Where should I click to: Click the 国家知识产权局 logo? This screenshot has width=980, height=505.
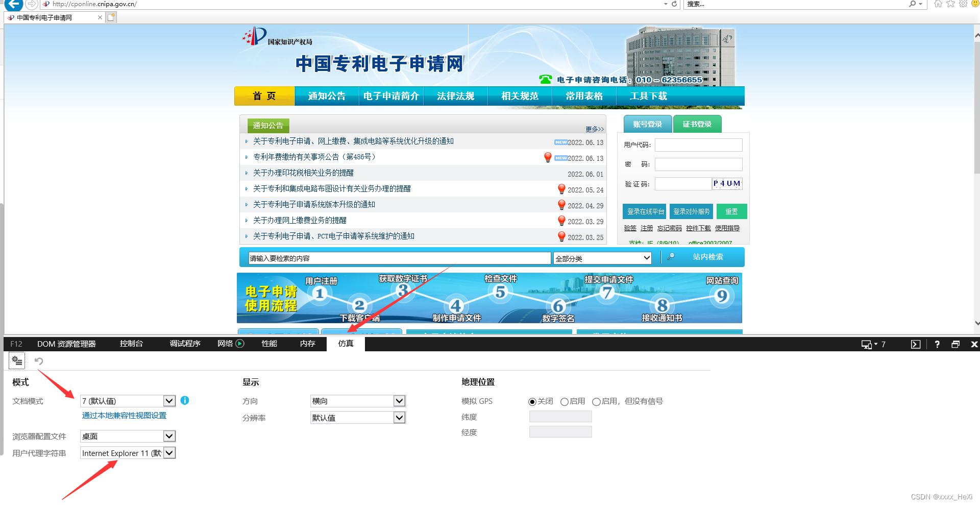pos(277,37)
